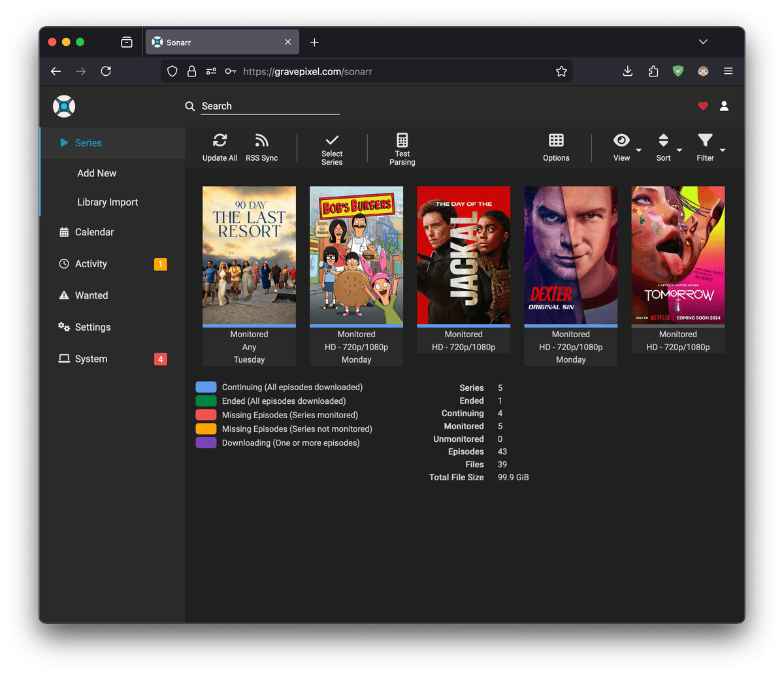Click the '99.9 GiB' file size value

click(x=514, y=477)
